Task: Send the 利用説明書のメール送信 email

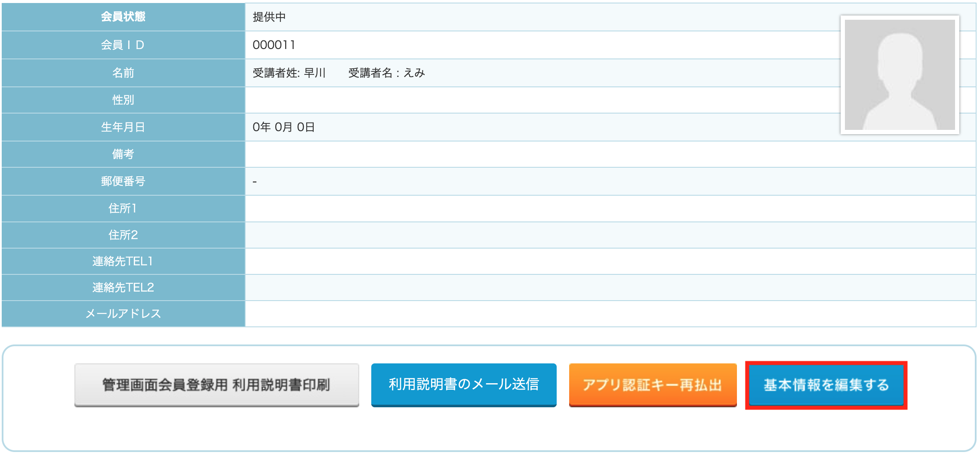Action: point(464,385)
